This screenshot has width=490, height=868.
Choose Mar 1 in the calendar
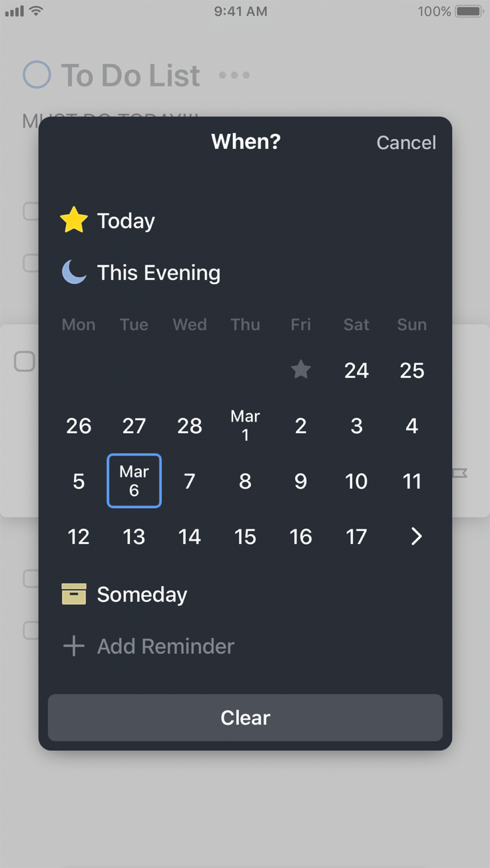[245, 426]
